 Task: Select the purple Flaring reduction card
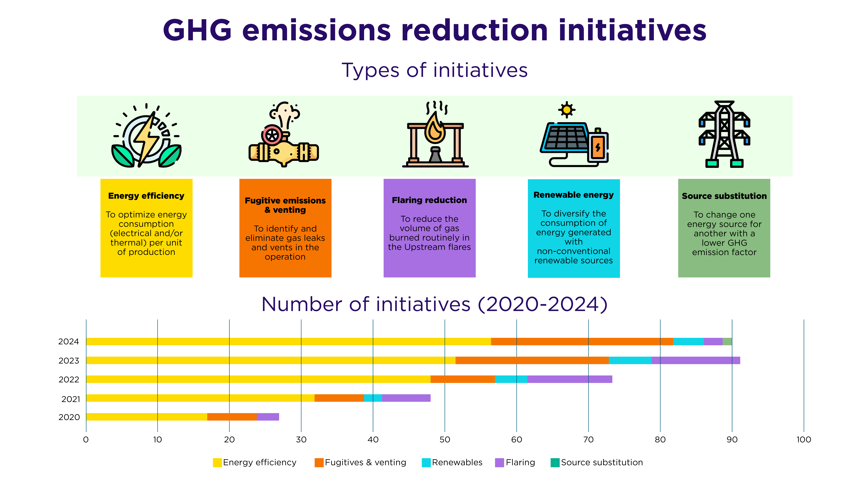430,228
